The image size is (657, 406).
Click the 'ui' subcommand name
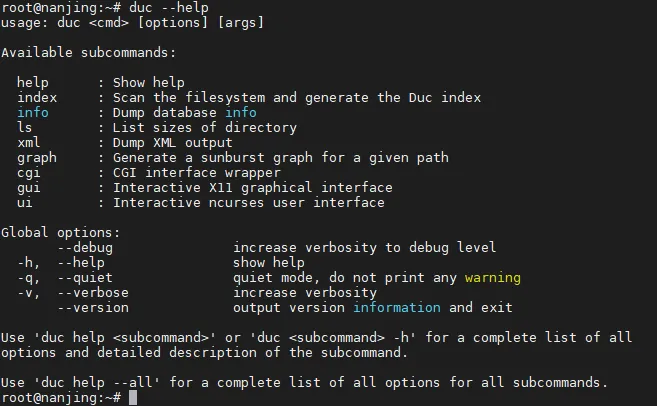tap(25, 203)
